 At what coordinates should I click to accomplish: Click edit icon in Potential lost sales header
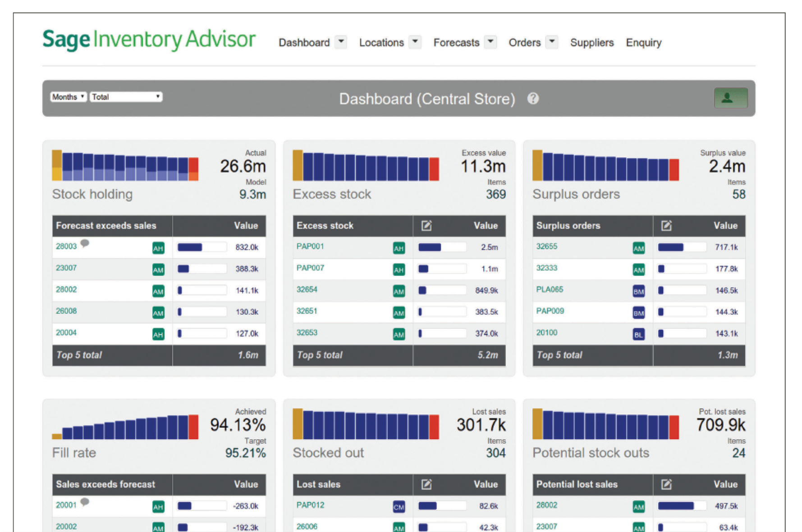(x=666, y=484)
